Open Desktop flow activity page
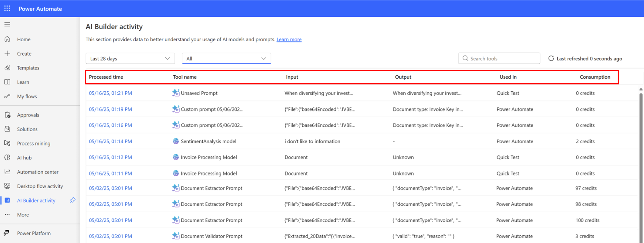Viewport: 644px width, 243px height. tap(40, 186)
